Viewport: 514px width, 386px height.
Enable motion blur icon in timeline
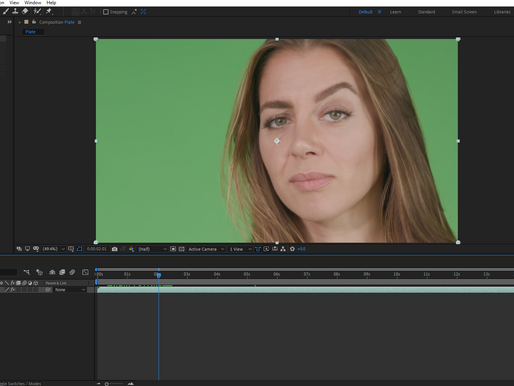click(x=72, y=272)
